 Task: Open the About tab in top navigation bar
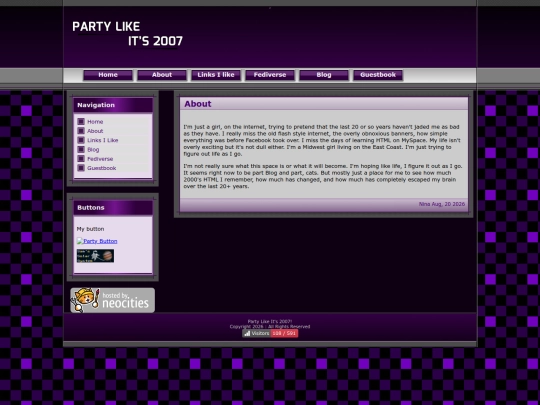(x=162, y=75)
